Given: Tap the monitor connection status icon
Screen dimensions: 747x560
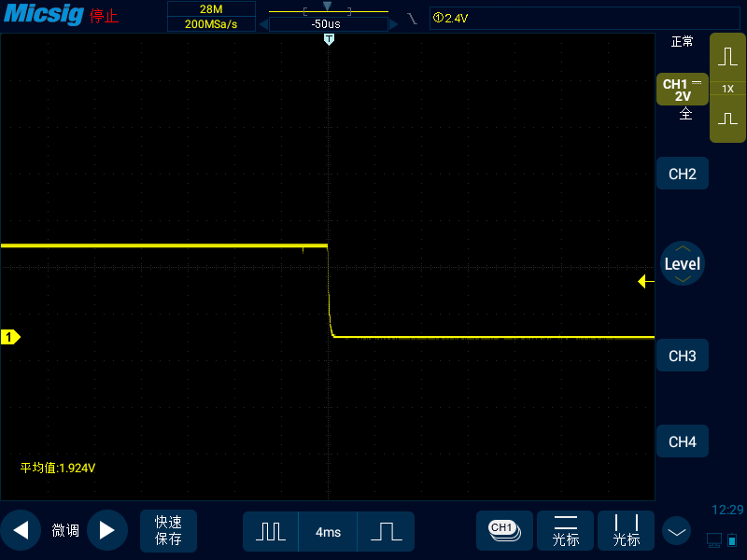Looking at the screenshot, I should pos(714,540).
